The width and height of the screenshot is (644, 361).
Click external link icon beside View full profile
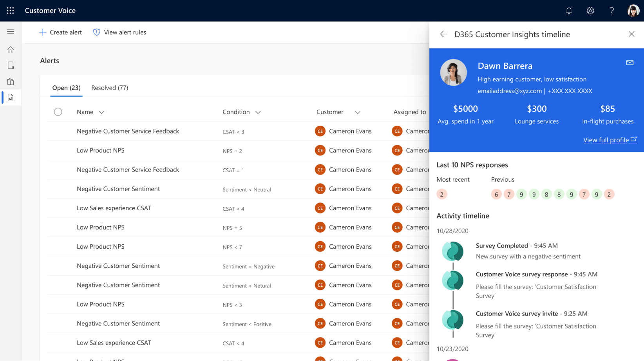pyautogui.click(x=633, y=139)
